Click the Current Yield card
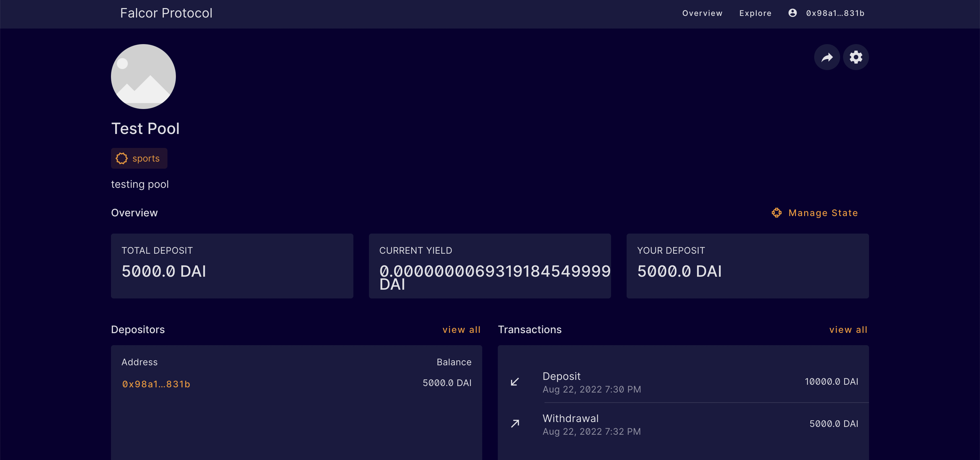 click(x=490, y=266)
